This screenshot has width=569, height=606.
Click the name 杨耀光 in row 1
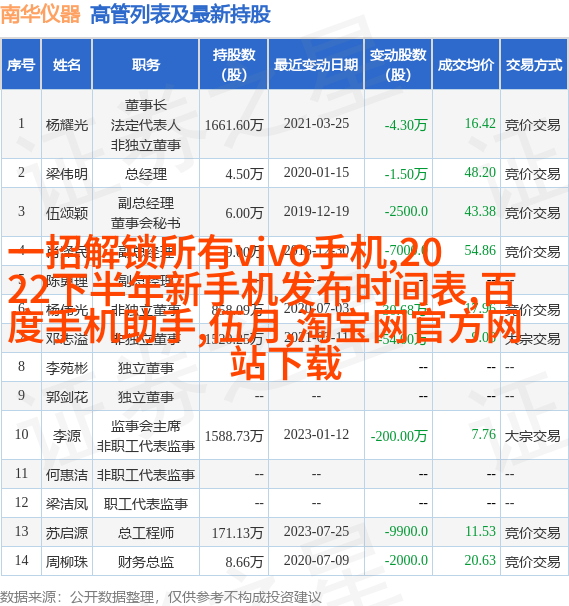click(67, 125)
